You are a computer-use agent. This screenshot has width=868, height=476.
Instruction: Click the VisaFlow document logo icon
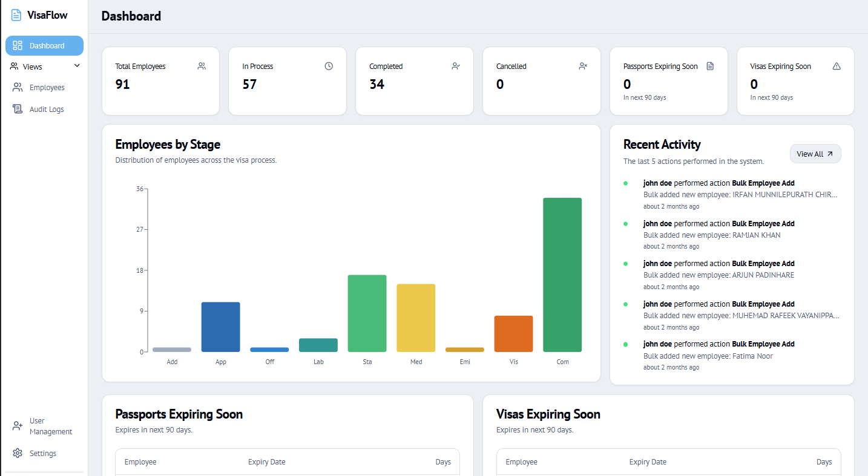pyautogui.click(x=16, y=15)
